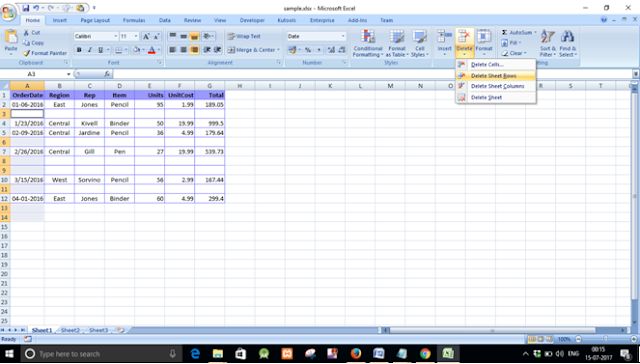Viewport: 640px width, 364px height.
Task: Click the insert function fx icon
Action: pyautogui.click(x=107, y=74)
